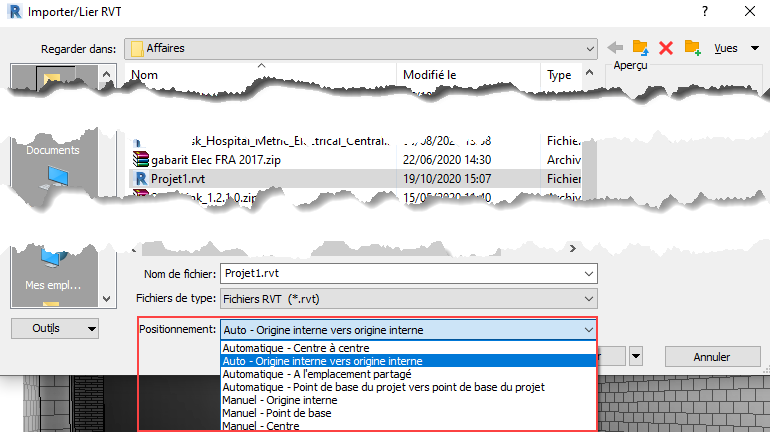The image size is (770, 432).
Task: Expand the Nom de fichier dropdown arrow
Action: [589, 273]
